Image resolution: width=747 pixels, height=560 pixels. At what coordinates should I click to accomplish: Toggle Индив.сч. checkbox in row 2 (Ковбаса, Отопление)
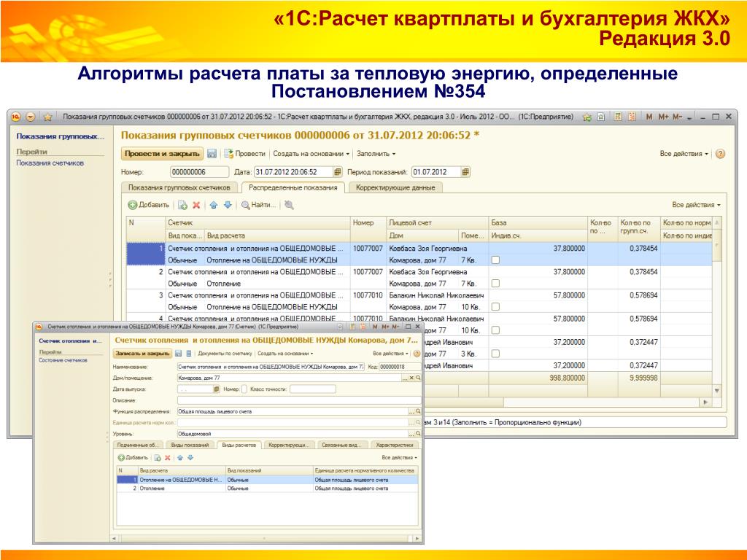pos(495,284)
